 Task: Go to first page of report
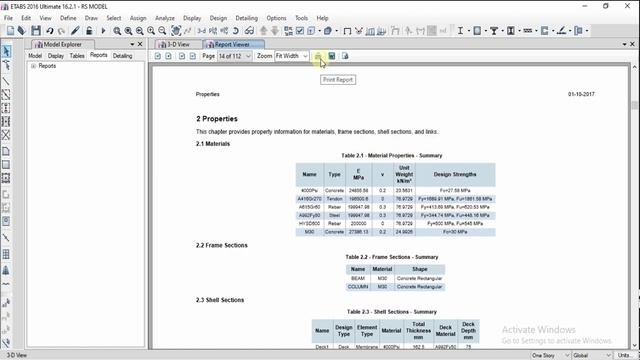pos(158,56)
